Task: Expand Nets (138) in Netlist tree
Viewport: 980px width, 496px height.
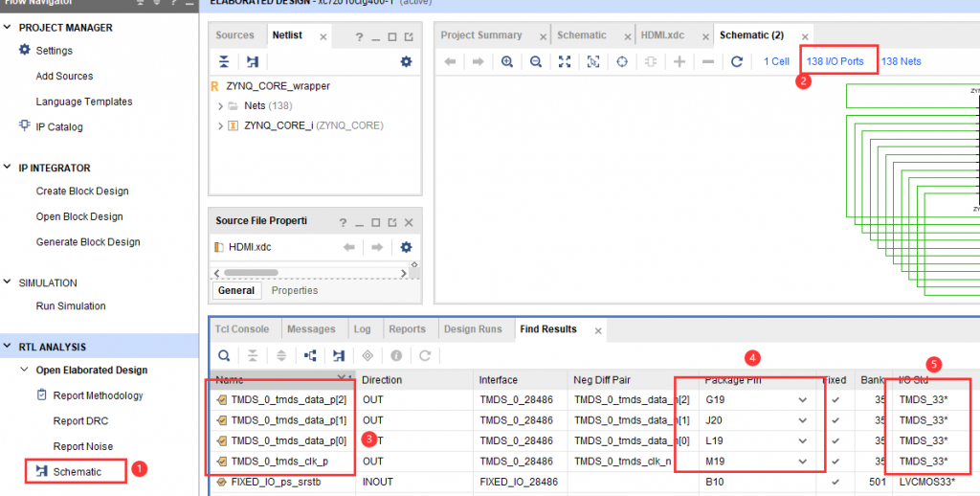Action: pos(220,106)
